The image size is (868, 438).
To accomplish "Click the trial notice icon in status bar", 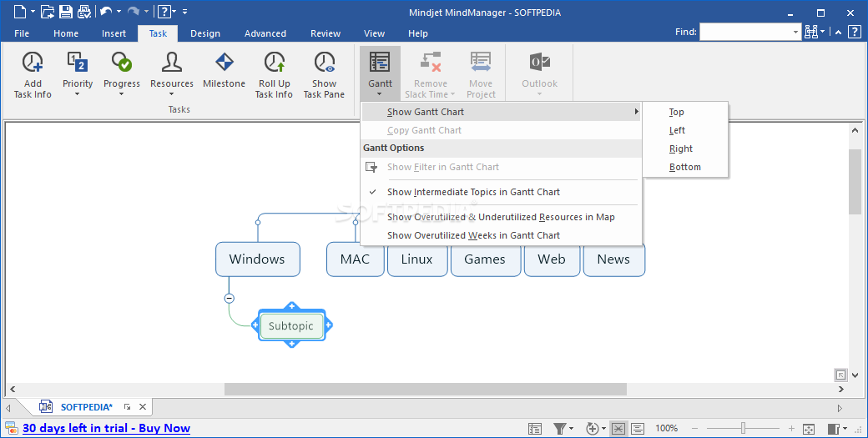I will (11, 428).
